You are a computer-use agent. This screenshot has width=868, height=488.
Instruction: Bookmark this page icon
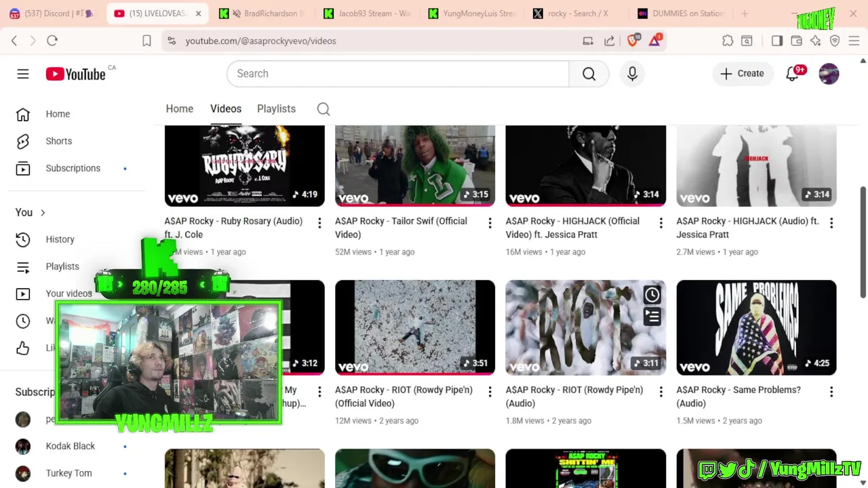(146, 41)
